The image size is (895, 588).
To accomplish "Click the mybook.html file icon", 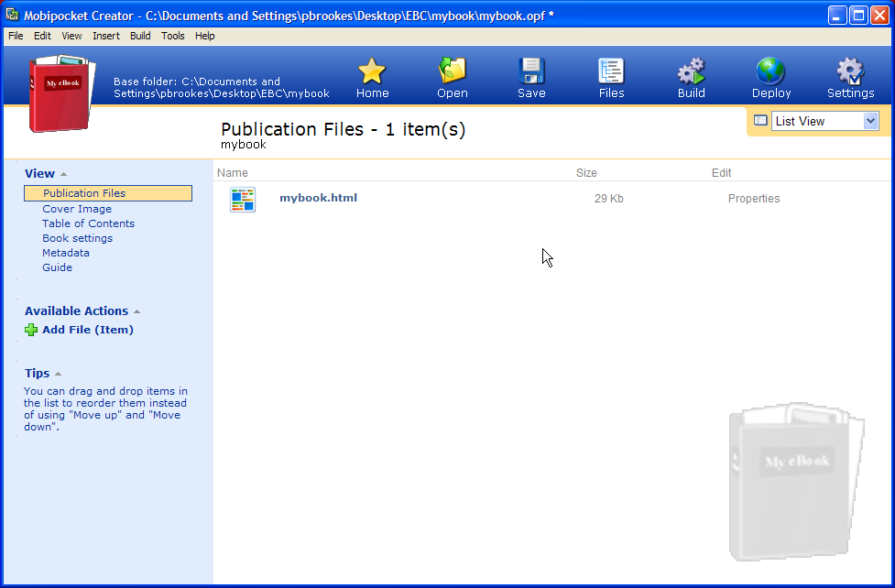I will pos(243,200).
